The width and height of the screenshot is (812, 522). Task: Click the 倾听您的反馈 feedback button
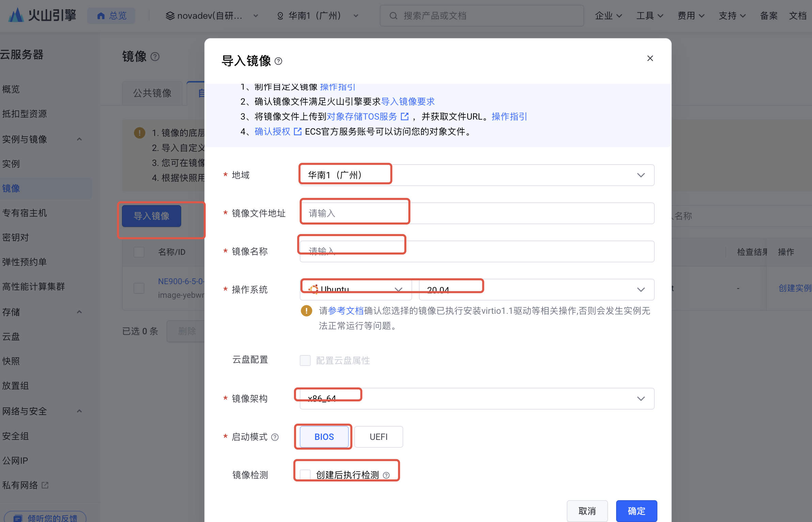pos(45,517)
